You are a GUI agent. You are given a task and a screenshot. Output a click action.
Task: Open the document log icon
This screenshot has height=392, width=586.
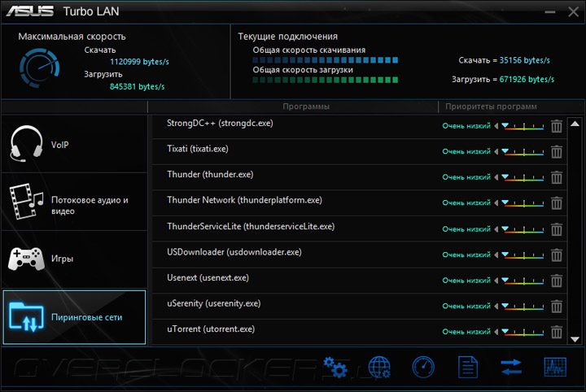[x=468, y=368]
